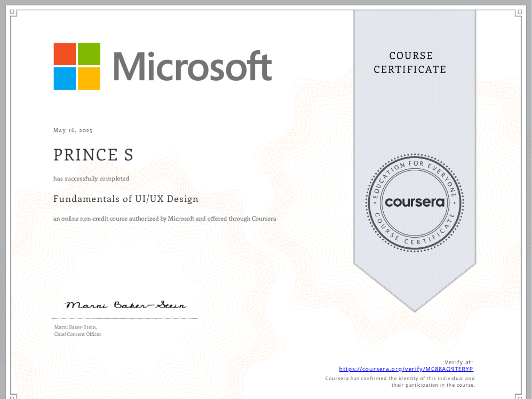Click the yellow square in Microsoft logo

89,79
